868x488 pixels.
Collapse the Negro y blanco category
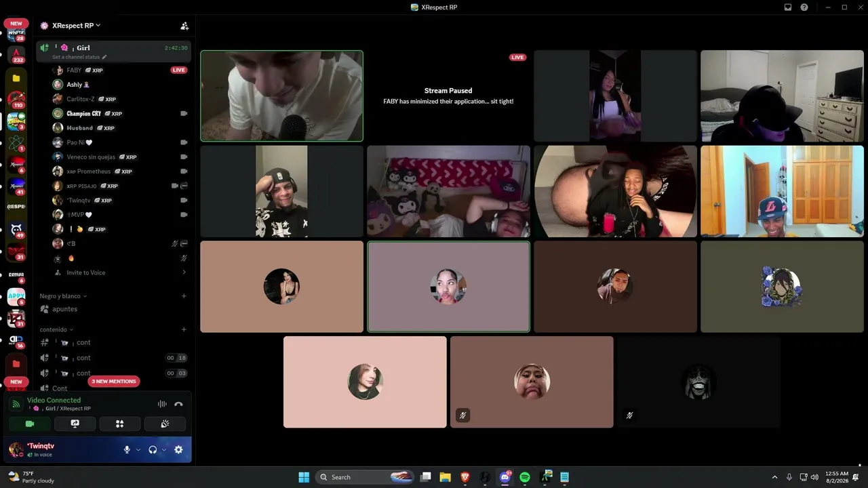pyautogui.click(x=63, y=296)
